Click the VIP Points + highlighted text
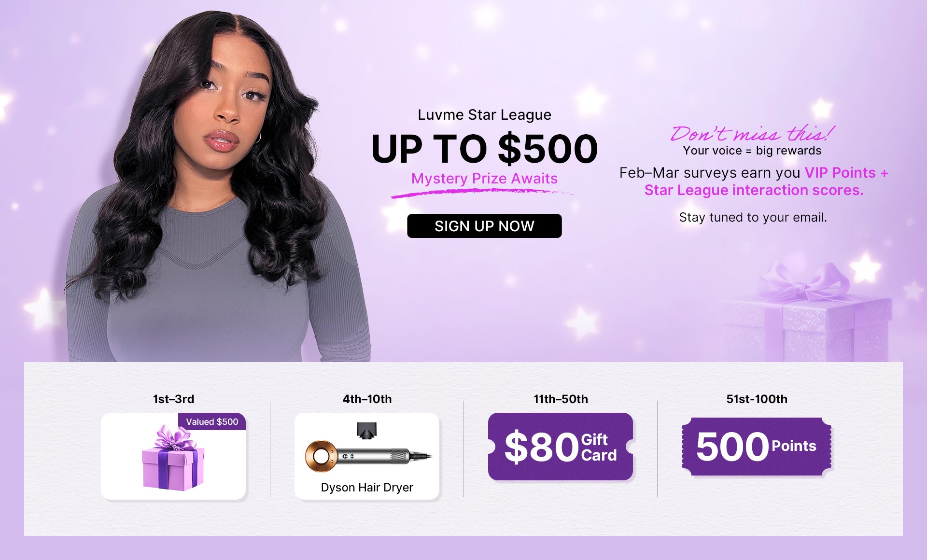The height and width of the screenshot is (560, 927). click(x=846, y=173)
